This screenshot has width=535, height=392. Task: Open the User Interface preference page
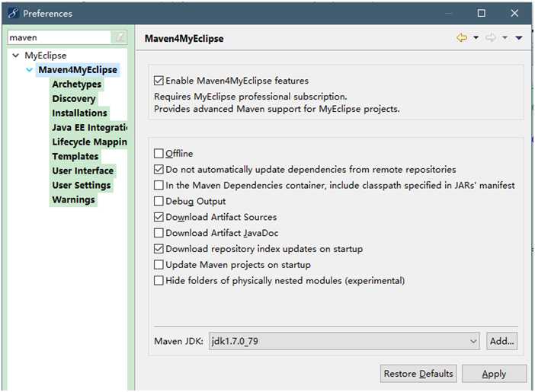pos(83,171)
